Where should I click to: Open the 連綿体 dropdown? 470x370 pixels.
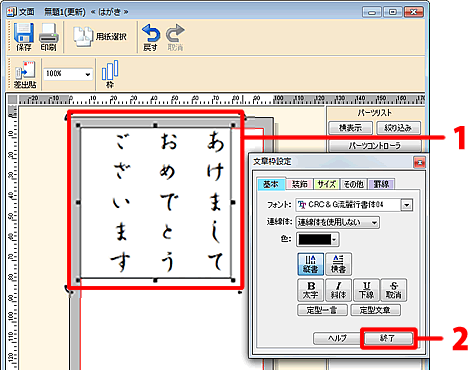(337, 222)
